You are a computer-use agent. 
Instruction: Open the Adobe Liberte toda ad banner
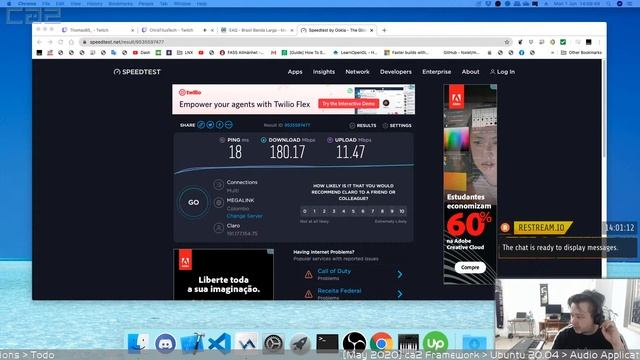pyautogui.click(x=224, y=274)
